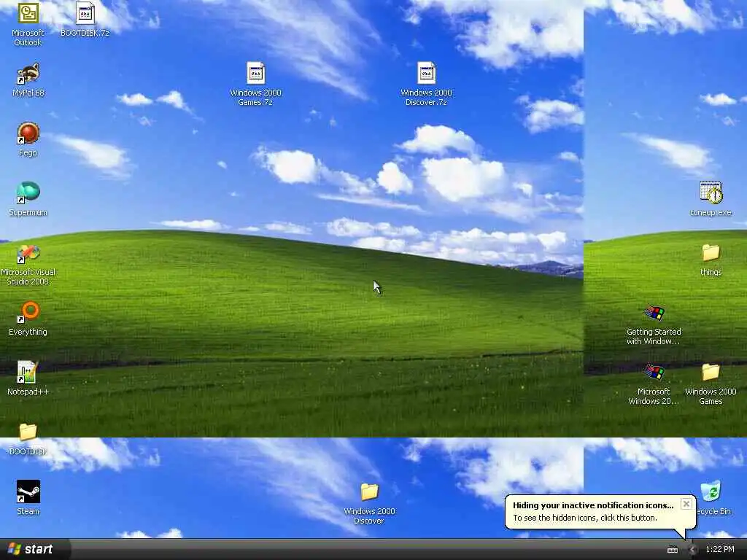Close the notification balloon tip
747x560 pixels.
[686, 504]
